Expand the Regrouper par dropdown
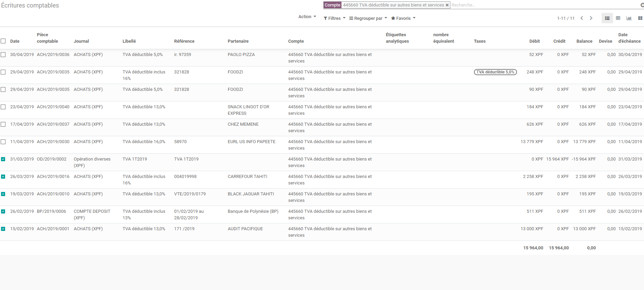 click(x=368, y=18)
